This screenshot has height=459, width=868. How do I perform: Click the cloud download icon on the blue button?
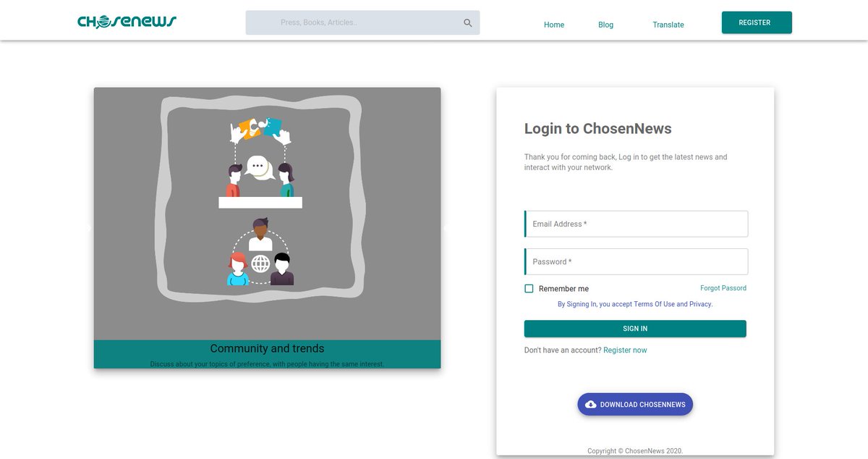[x=590, y=404]
